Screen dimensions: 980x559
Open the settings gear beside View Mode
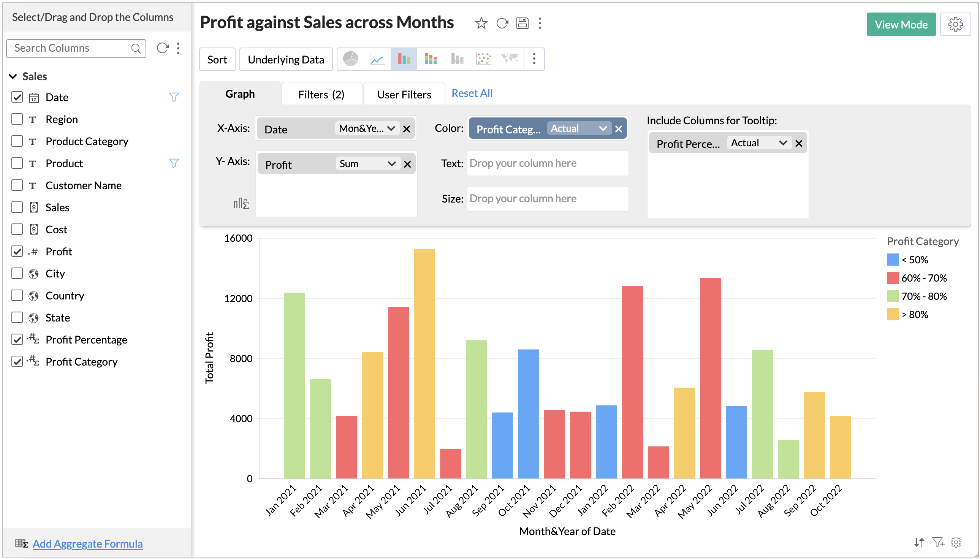[955, 25]
